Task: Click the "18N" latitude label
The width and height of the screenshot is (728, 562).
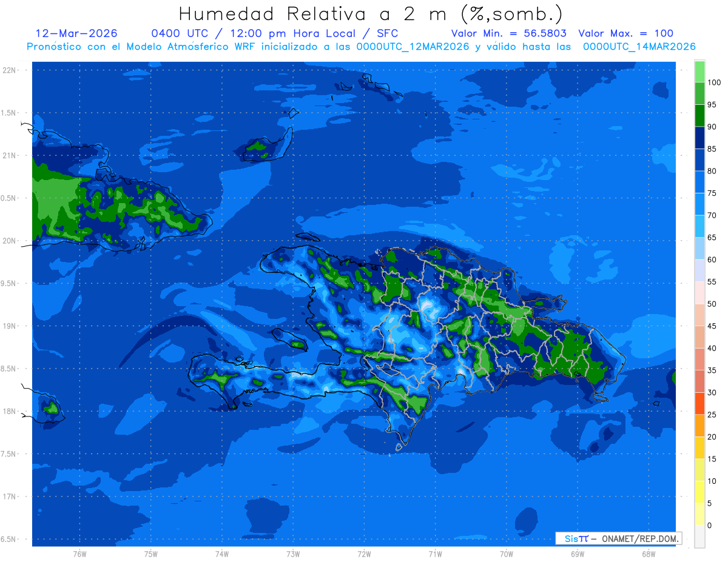Action: click(10, 412)
